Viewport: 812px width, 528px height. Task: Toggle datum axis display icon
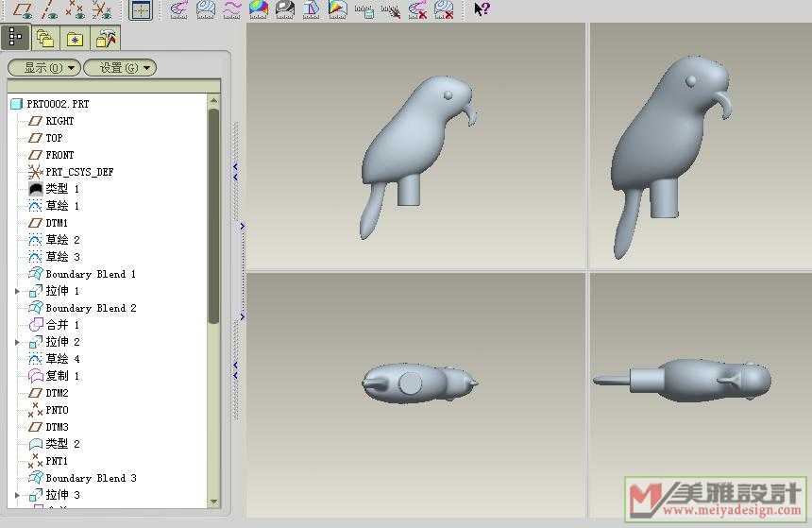point(49,10)
